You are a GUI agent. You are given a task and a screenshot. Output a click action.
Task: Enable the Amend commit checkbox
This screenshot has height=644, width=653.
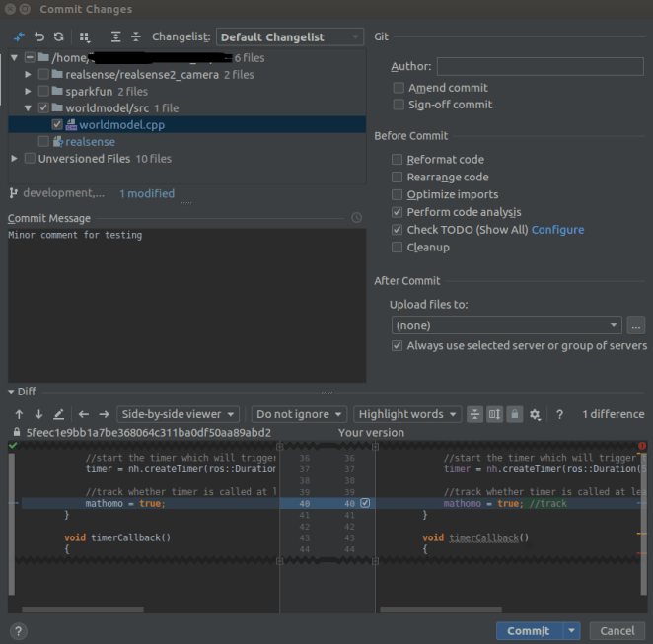point(399,88)
